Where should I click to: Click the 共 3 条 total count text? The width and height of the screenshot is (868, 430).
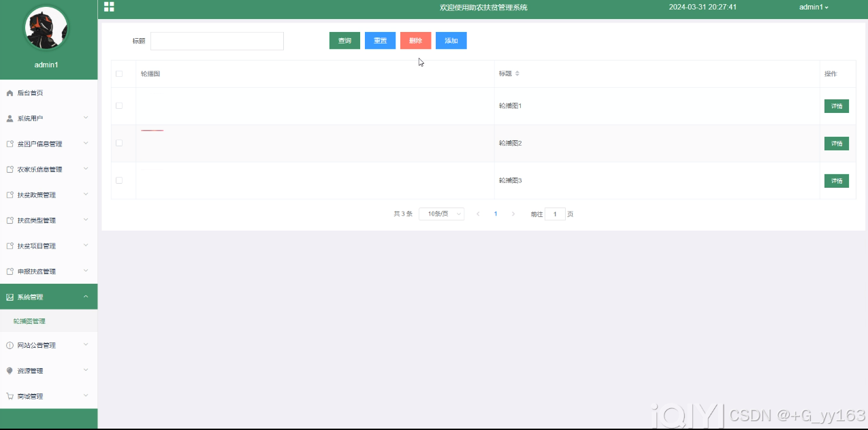[x=403, y=214]
